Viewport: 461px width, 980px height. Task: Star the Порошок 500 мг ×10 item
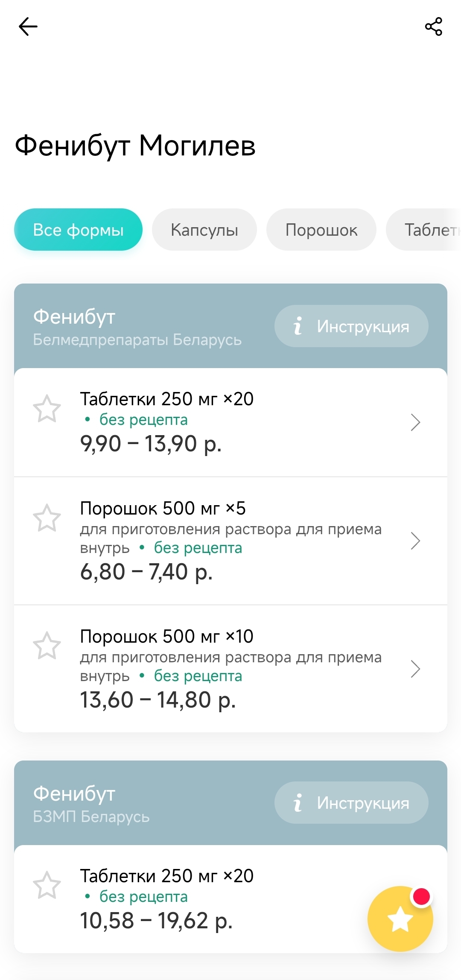[x=47, y=646]
